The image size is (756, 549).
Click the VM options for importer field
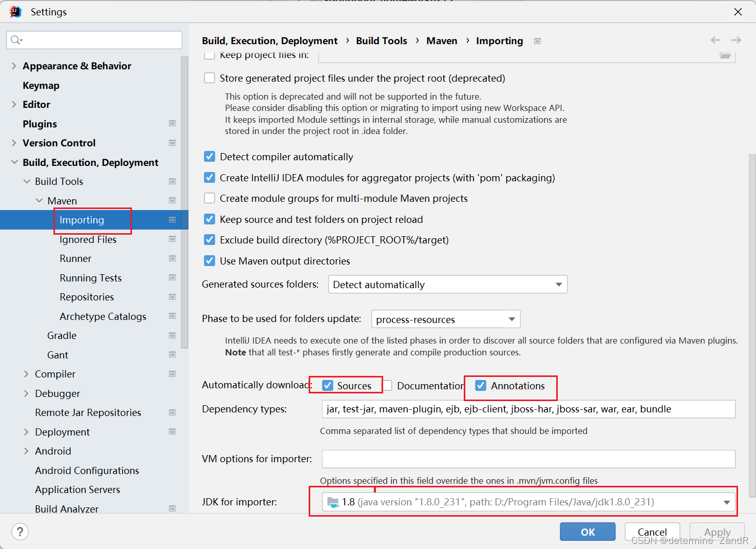coord(528,459)
